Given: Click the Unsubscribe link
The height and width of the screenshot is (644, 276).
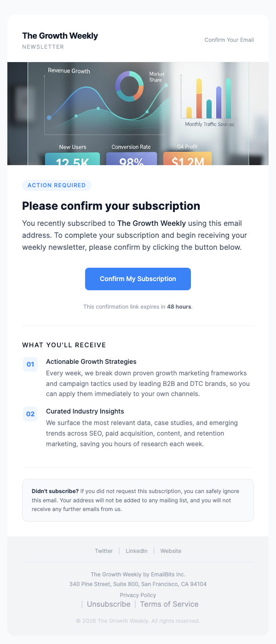Looking at the screenshot, I should pos(109,604).
